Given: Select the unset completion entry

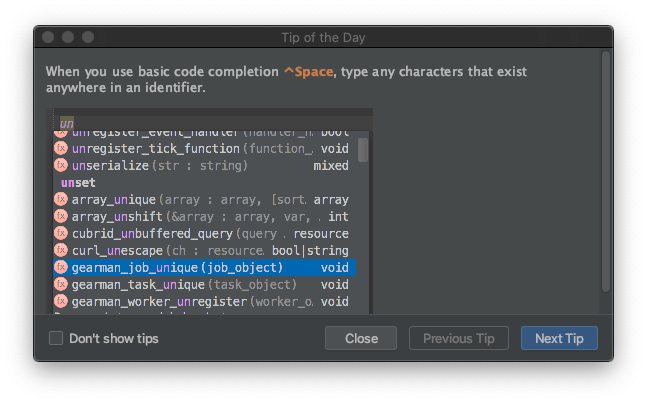Looking at the screenshot, I should (78, 182).
